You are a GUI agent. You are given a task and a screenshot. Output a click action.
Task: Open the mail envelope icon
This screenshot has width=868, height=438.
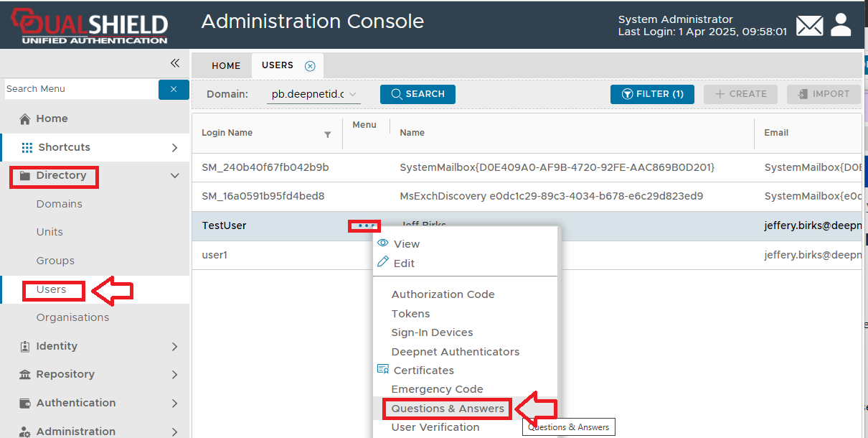(809, 27)
